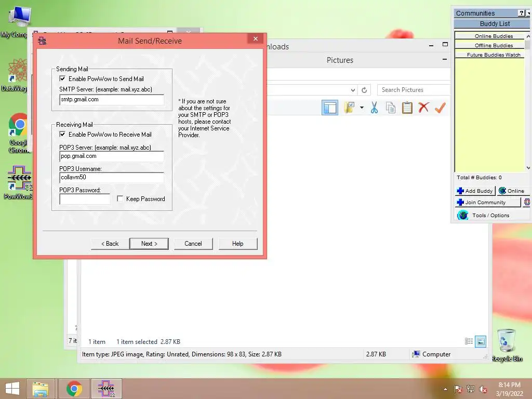Click the network tray icon

(x=471, y=389)
